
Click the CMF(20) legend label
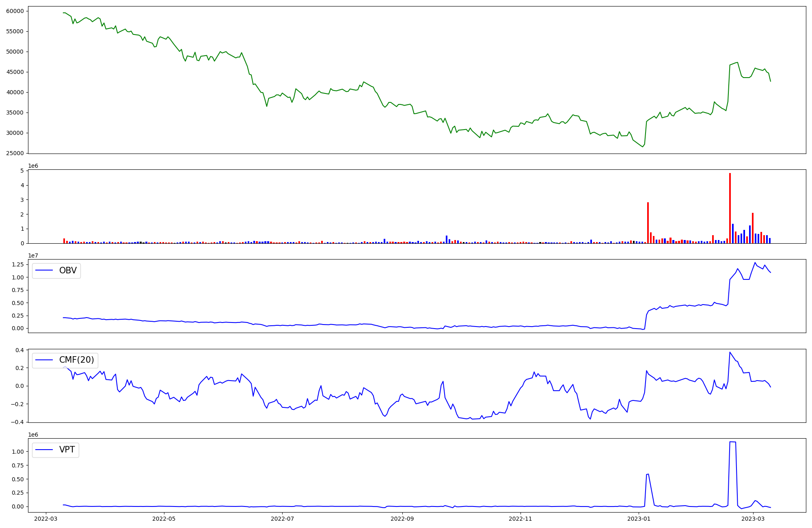[76, 360]
